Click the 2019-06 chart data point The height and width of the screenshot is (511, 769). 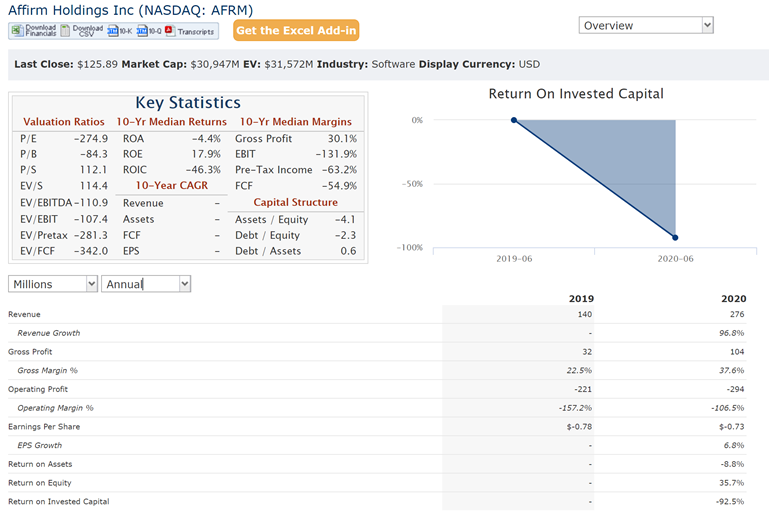coord(514,120)
